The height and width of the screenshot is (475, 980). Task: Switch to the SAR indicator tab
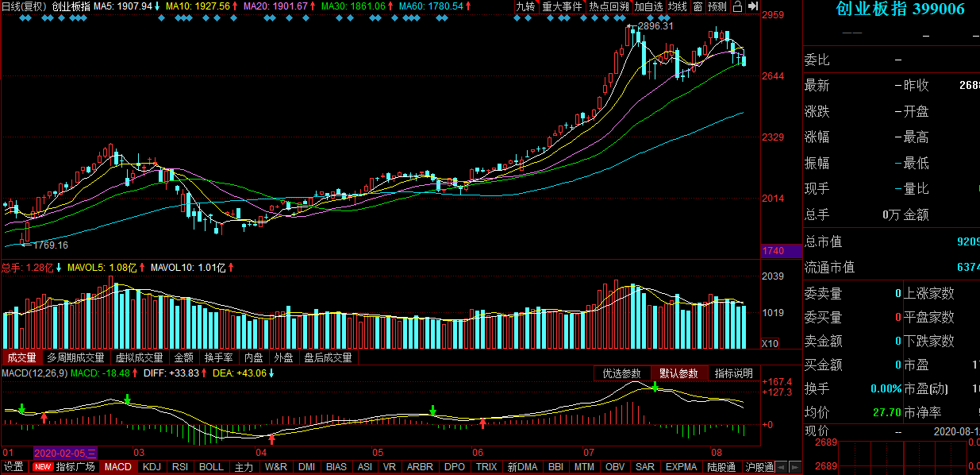coord(645,467)
